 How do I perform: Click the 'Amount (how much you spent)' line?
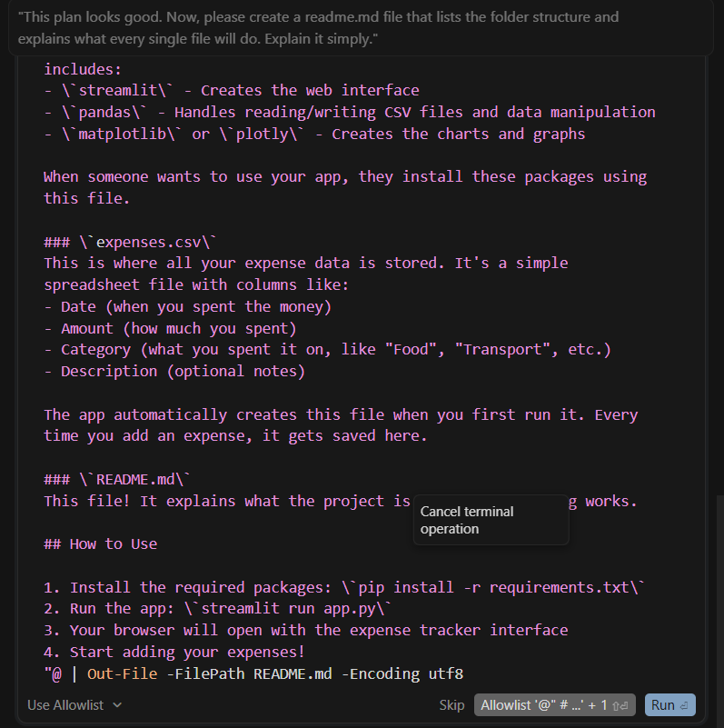[x=170, y=328]
